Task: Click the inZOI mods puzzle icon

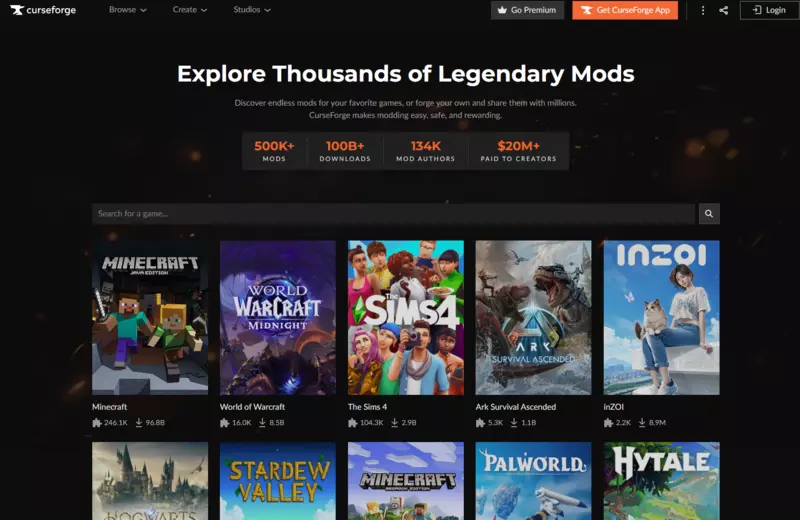Action: (x=608, y=423)
